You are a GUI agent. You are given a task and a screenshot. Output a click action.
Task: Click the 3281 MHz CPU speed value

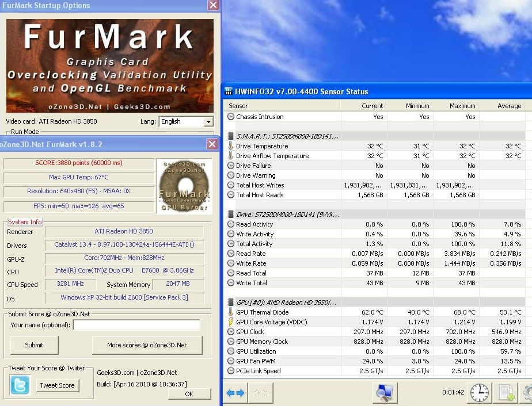[70, 284]
